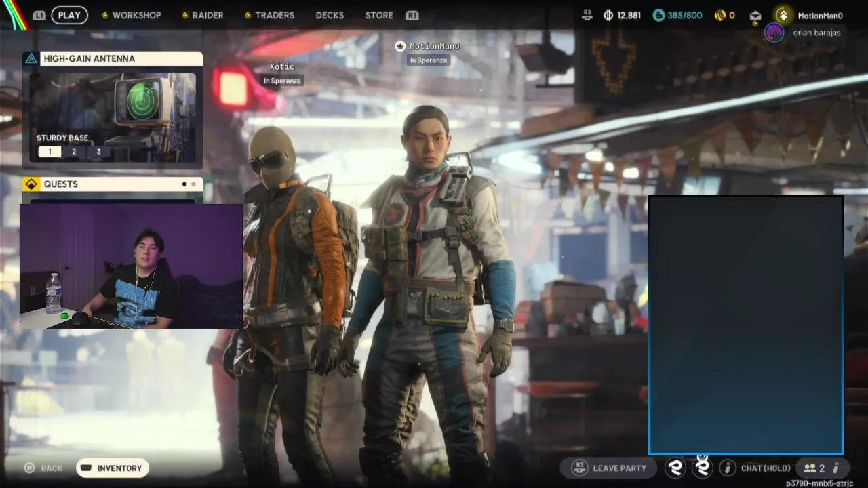868x488 pixels.
Task: Click the STURDY BASE label
Action: point(62,138)
